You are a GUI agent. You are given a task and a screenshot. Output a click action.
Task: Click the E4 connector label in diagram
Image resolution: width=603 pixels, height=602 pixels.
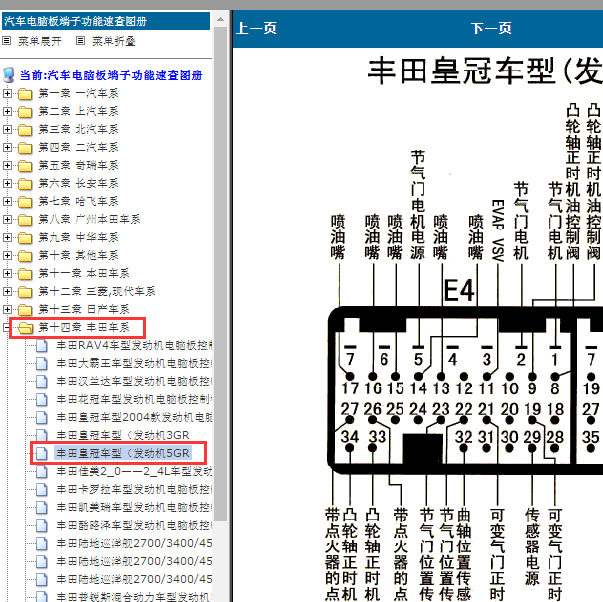click(x=459, y=290)
